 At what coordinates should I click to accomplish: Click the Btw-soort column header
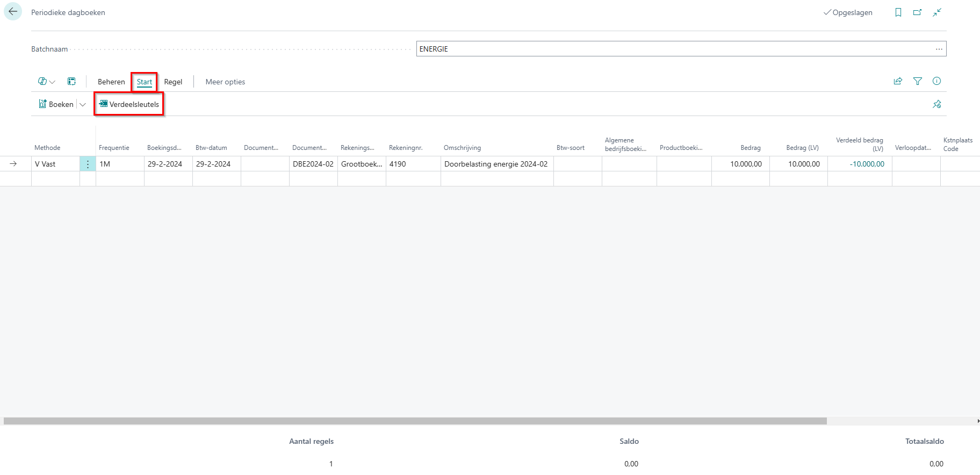[x=571, y=148]
